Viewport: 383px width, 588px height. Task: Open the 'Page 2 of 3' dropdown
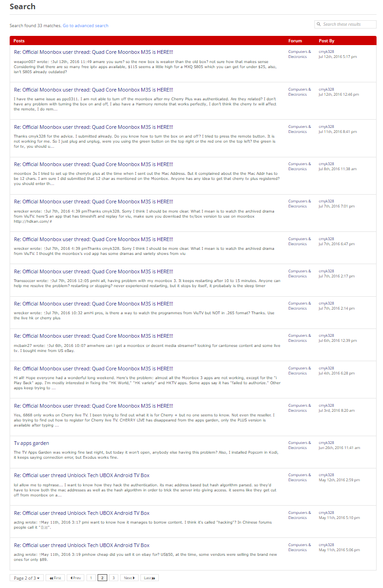[x=26, y=578]
